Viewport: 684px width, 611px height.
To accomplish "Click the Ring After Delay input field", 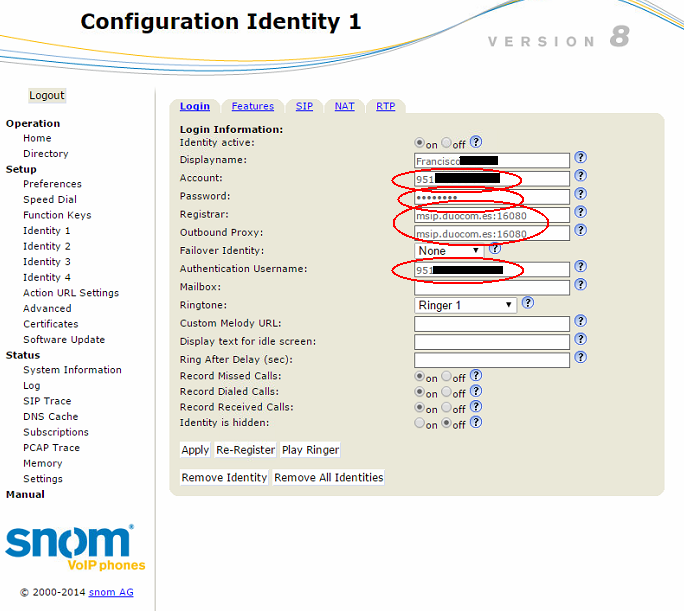I will point(491,360).
